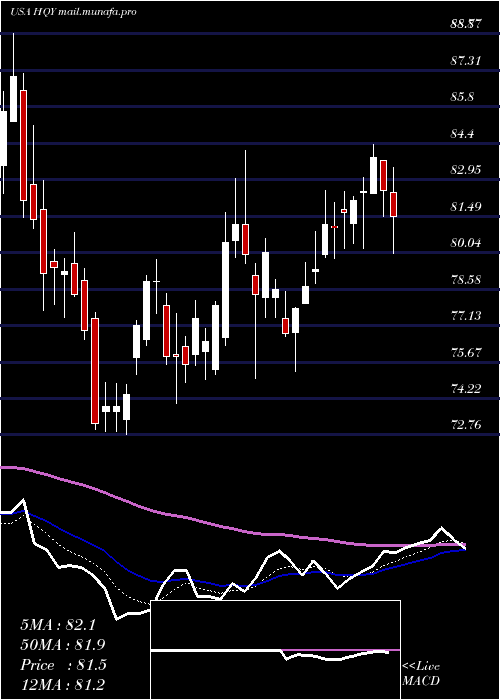Screen dimensions: 500x700
Task: Select the 75.67 price axis label
Action: [465, 353]
